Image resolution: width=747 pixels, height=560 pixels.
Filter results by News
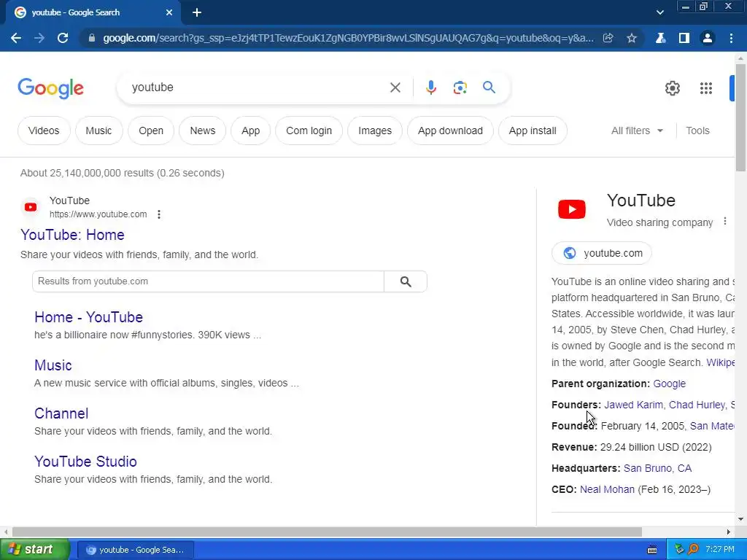point(203,131)
